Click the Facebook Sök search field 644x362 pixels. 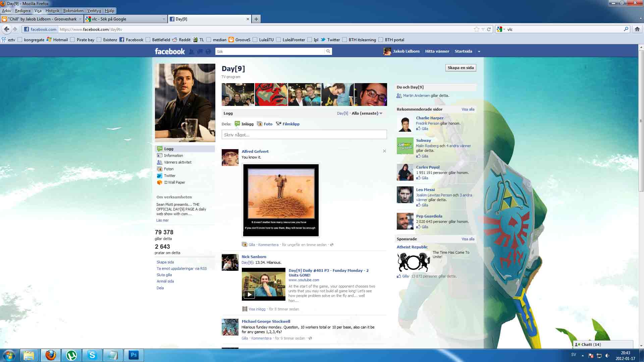tap(270, 51)
